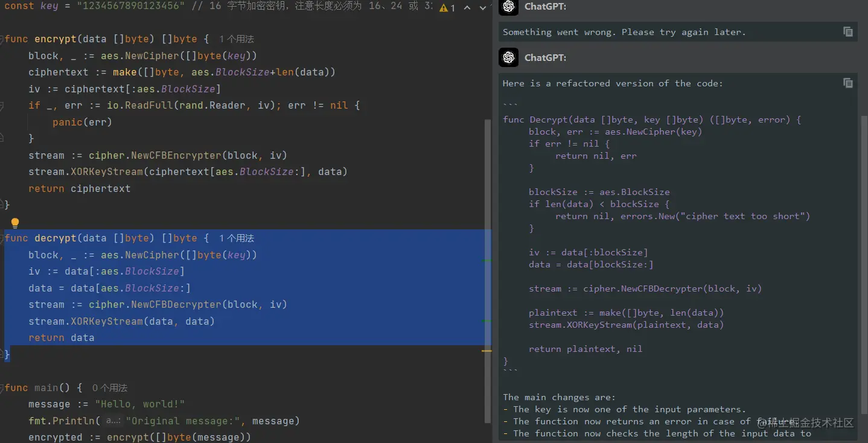The height and width of the screenshot is (443, 868).
Task: Click 'Here is a refactored version of the code:'
Action: (x=613, y=83)
